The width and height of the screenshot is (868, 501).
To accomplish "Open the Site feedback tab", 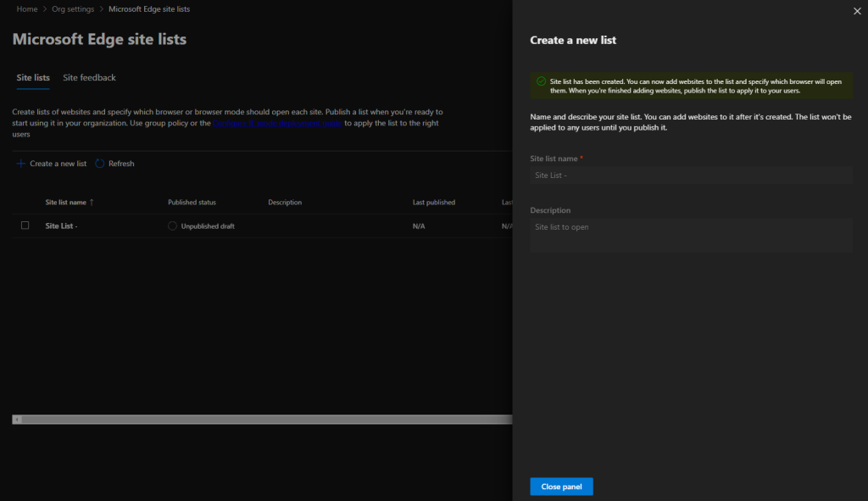I will (89, 77).
